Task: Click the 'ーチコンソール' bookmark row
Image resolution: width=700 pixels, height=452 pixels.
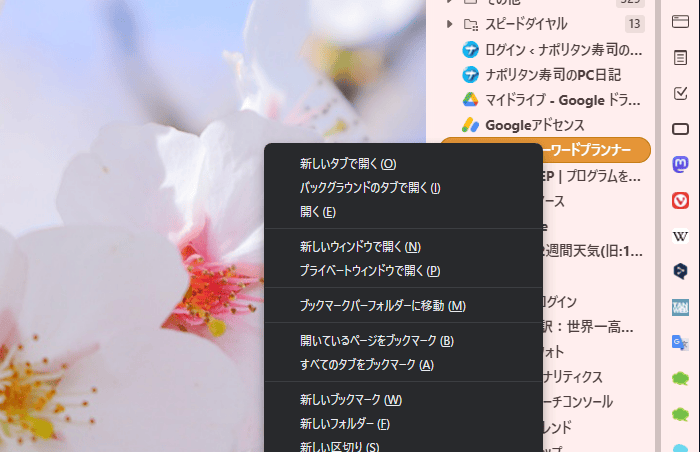Action: click(x=596, y=402)
